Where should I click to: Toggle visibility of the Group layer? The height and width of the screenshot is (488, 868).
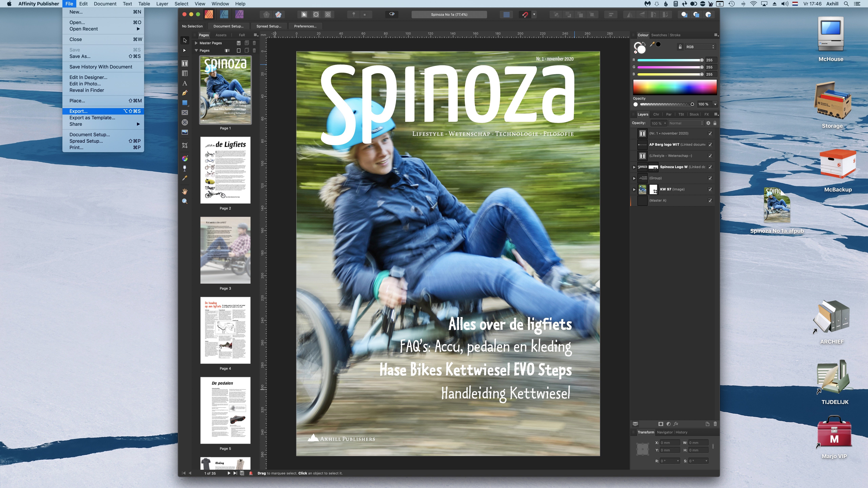(x=710, y=178)
